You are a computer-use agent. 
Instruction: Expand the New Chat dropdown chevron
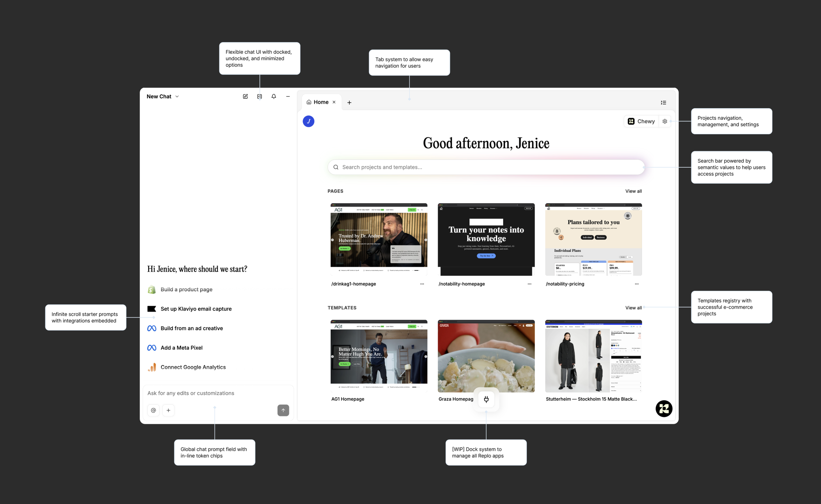177,96
